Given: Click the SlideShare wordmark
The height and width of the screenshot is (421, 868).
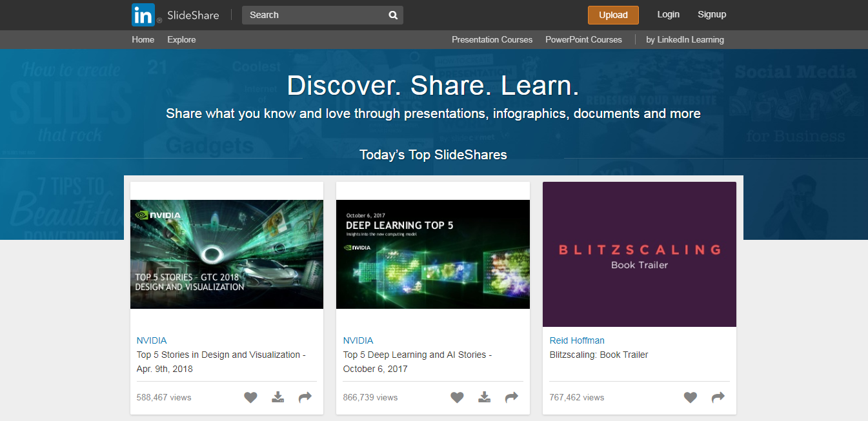Looking at the screenshot, I should point(193,15).
